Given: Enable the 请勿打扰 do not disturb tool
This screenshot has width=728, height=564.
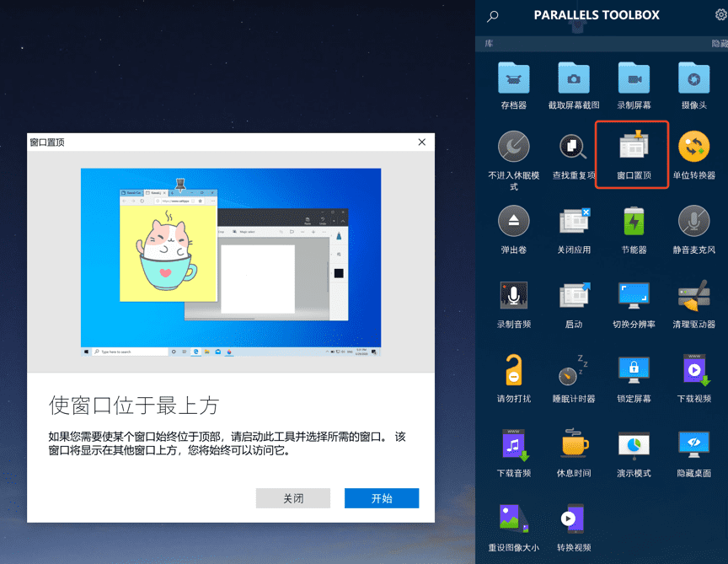Looking at the screenshot, I should tap(513, 372).
